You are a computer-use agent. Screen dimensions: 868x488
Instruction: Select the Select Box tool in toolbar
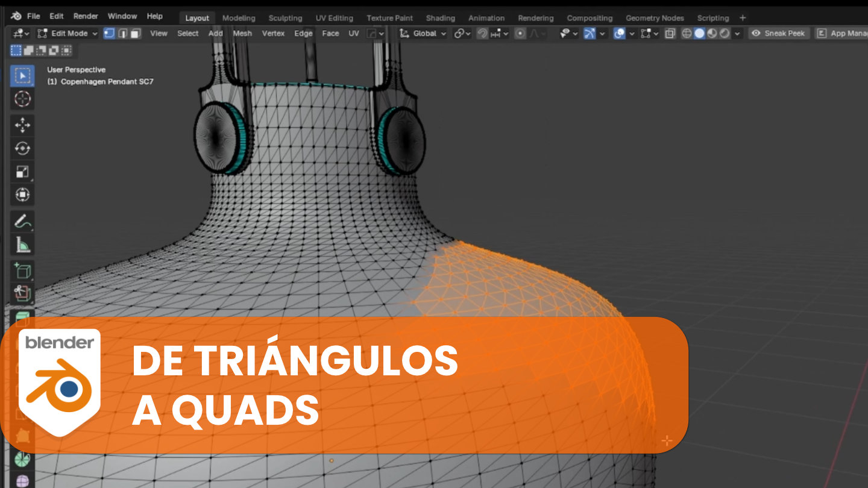click(x=22, y=76)
